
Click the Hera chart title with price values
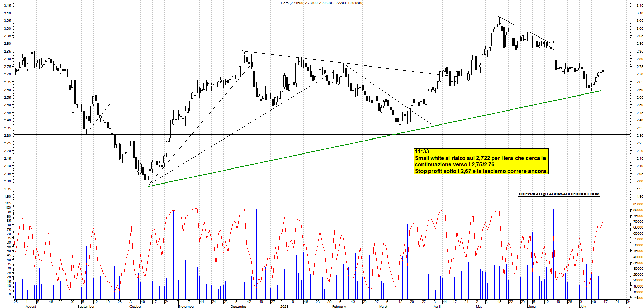[322, 3]
